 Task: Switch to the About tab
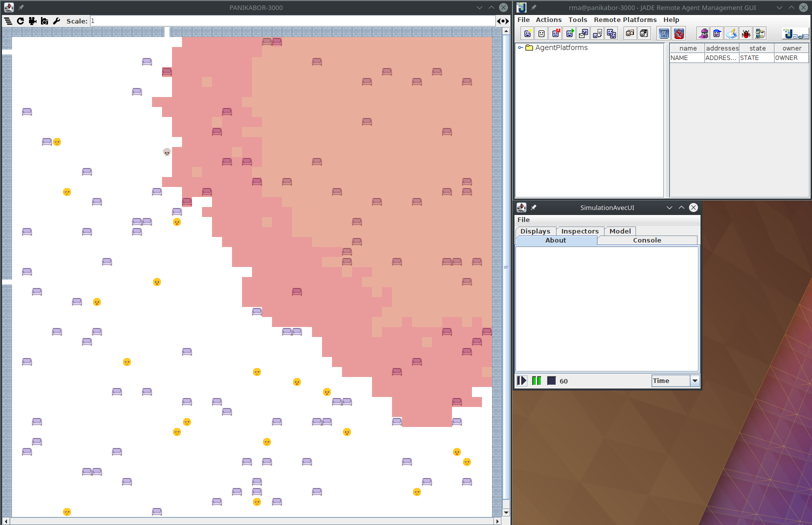pyautogui.click(x=556, y=240)
